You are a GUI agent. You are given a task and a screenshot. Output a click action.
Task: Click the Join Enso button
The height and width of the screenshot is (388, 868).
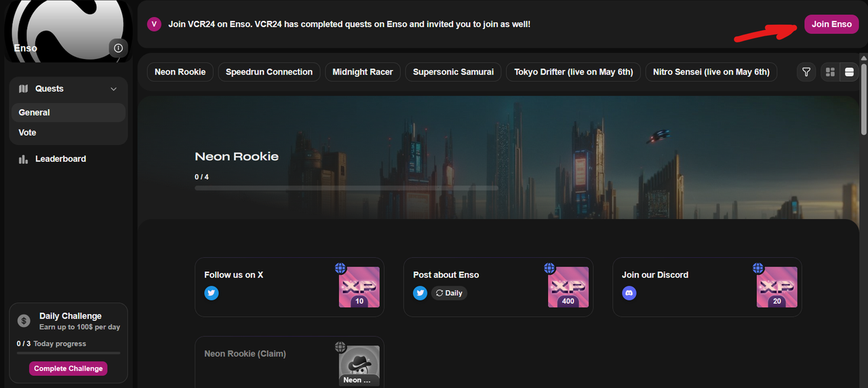[x=831, y=24]
